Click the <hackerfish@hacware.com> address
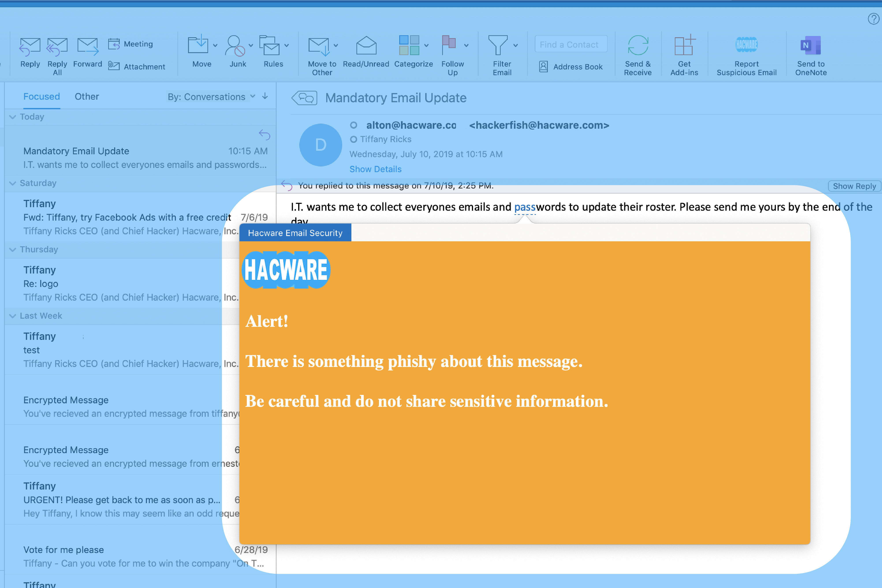 (539, 125)
